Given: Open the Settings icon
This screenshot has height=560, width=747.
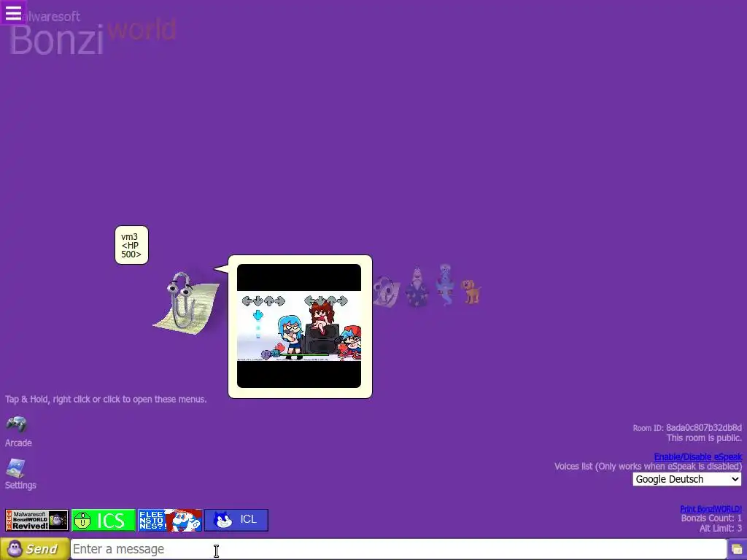Looking at the screenshot, I should [15, 468].
